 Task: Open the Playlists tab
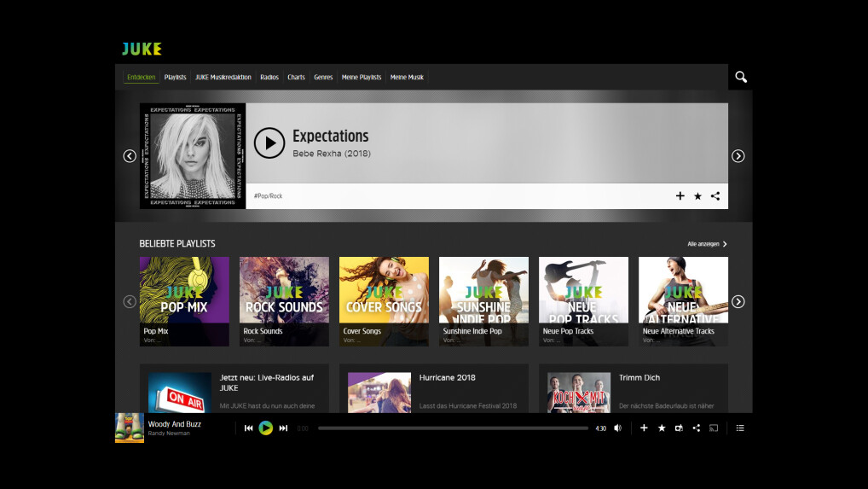tap(175, 78)
